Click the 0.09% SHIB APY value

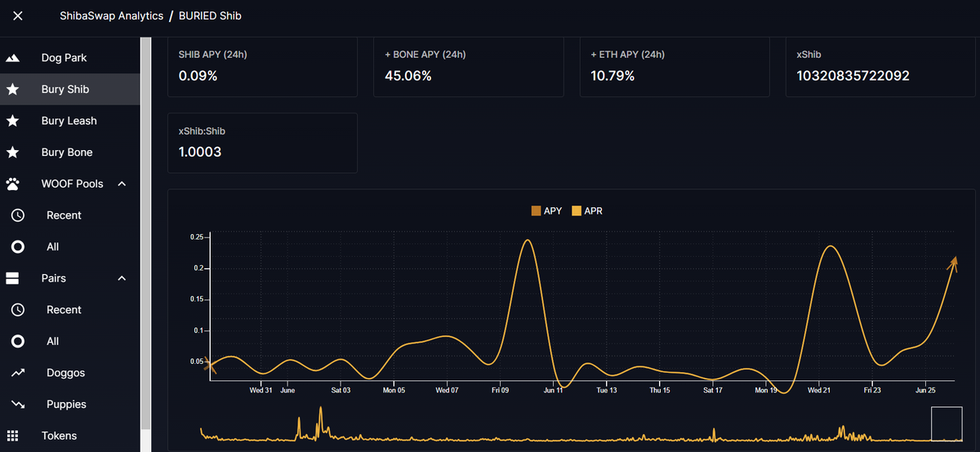pyautogui.click(x=198, y=76)
